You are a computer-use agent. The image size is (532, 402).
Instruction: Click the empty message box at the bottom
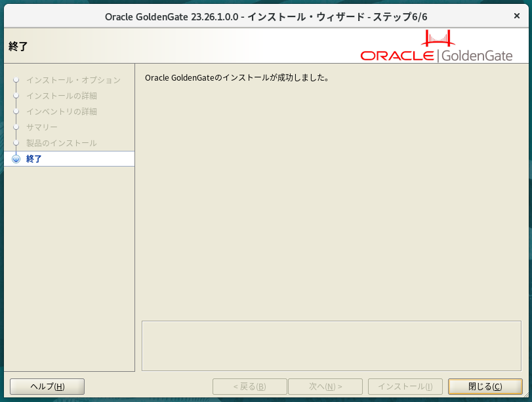click(331, 346)
